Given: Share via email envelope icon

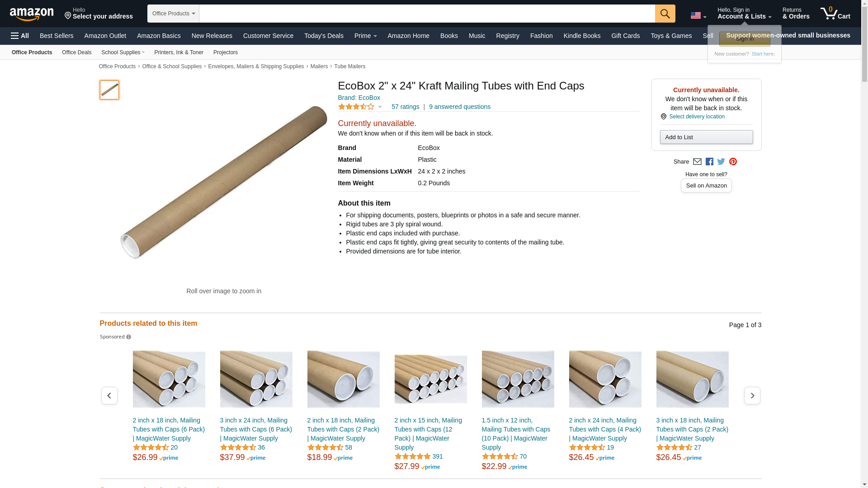Looking at the screenshot, I should tap(697, 162).
